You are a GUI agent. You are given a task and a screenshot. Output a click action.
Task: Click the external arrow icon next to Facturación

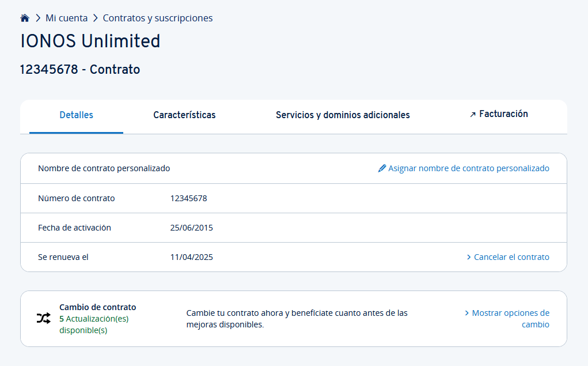[x=473, y=115]
